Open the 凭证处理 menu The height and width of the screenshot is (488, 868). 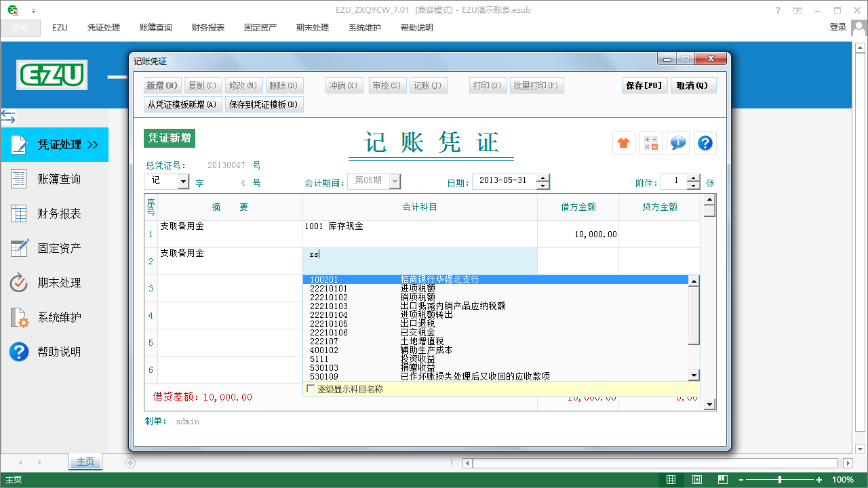(x=104, y=28)
